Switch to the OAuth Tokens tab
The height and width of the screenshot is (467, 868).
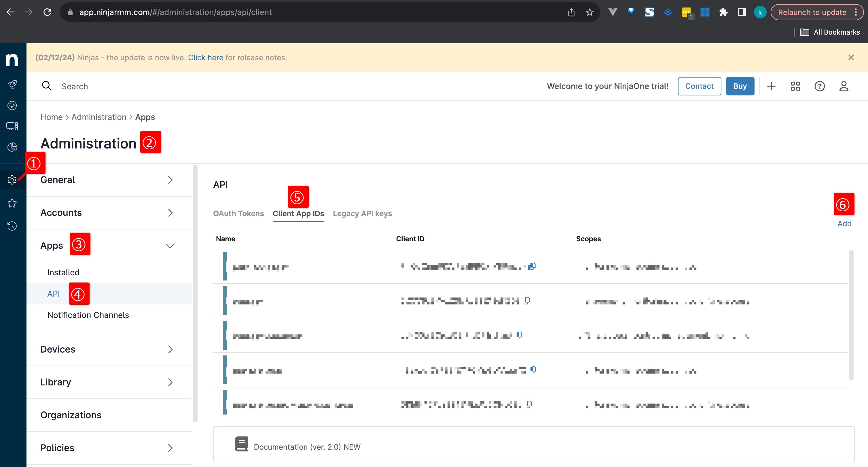tap(238, 213)
